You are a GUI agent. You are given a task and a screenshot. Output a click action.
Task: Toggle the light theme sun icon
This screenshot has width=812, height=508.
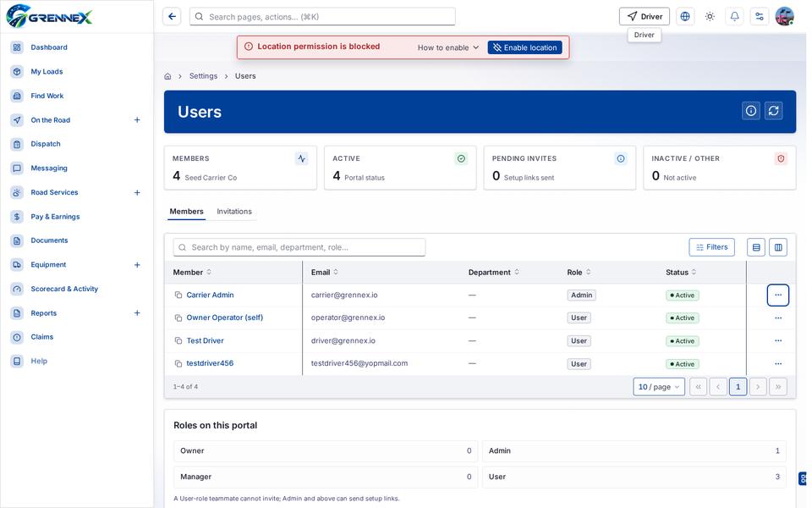click(x=710, y=17)
